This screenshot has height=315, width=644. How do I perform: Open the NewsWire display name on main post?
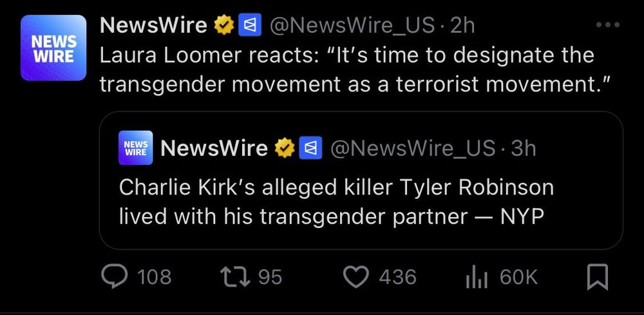(x=154, y=26)
